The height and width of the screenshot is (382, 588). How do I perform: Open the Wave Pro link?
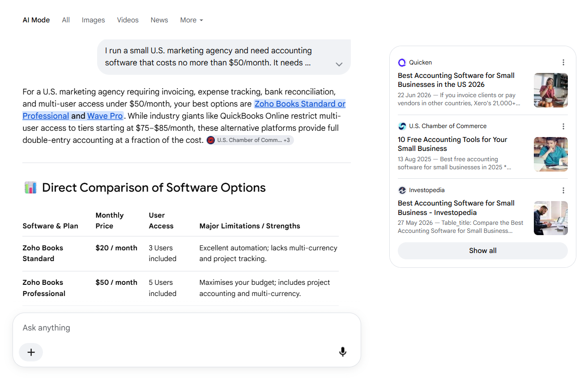click(105, 116)
